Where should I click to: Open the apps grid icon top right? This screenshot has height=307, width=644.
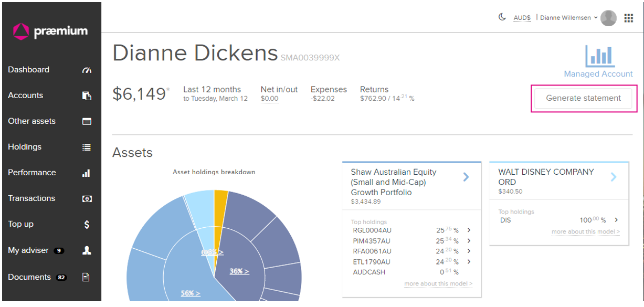pos(628,17)
